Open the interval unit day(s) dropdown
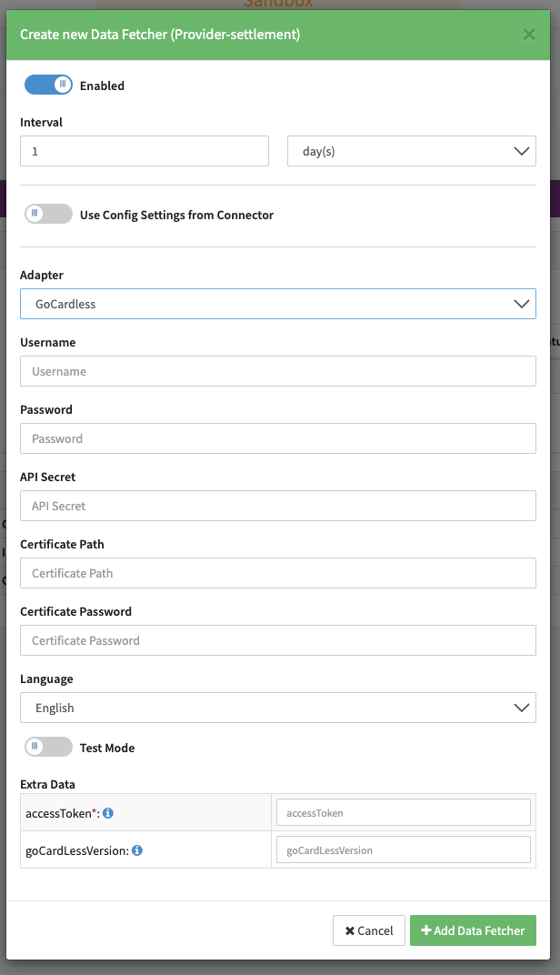 [x=412, y=151]
